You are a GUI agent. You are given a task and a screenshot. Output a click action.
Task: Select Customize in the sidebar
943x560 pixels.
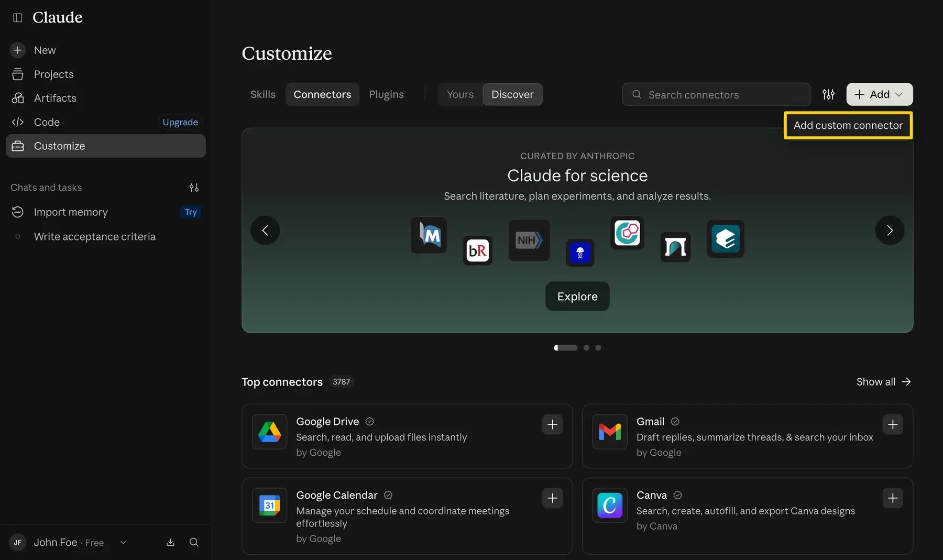coord(105,146)
